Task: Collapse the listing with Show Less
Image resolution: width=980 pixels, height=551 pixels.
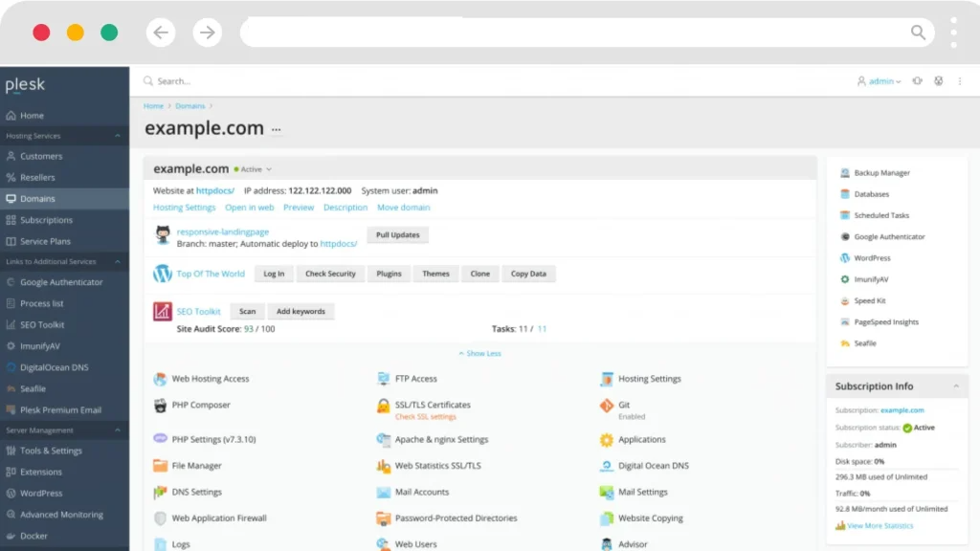Action: pyautogui.click(x=479, y=353)
